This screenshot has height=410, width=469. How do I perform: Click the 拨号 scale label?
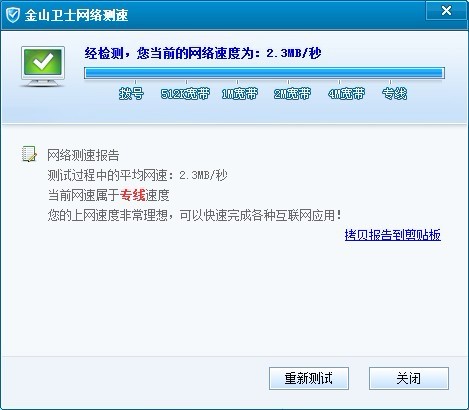pyautogui.click(x=131, y=94)
